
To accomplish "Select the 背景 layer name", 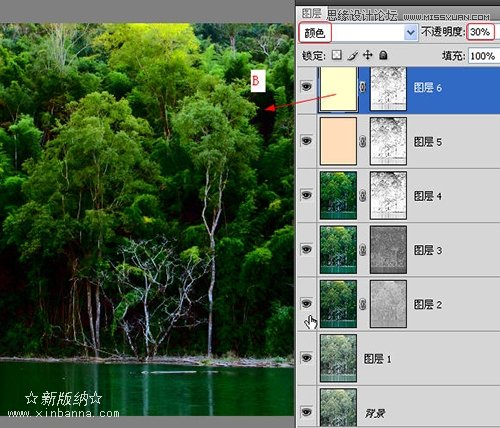I will [375, 413].
